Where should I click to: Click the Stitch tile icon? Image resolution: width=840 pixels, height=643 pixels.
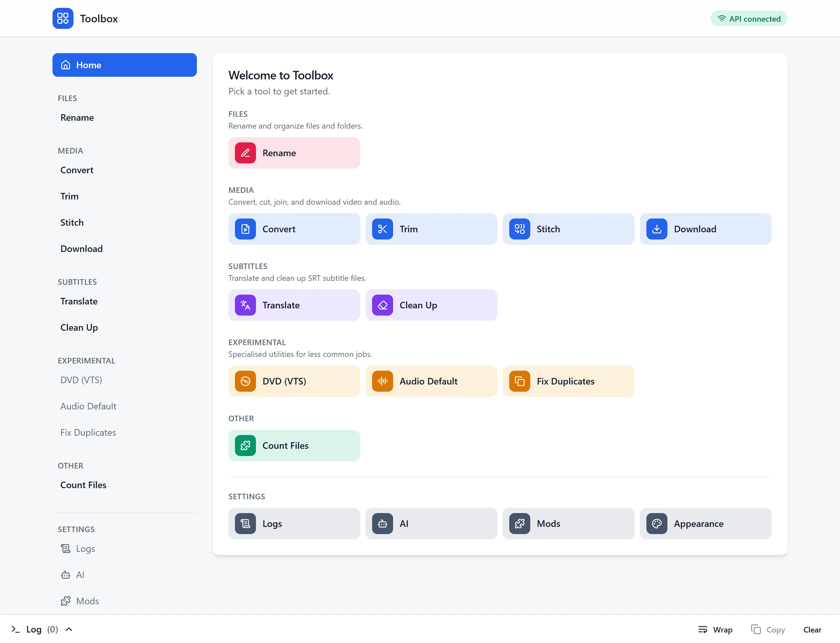(519, 229)
